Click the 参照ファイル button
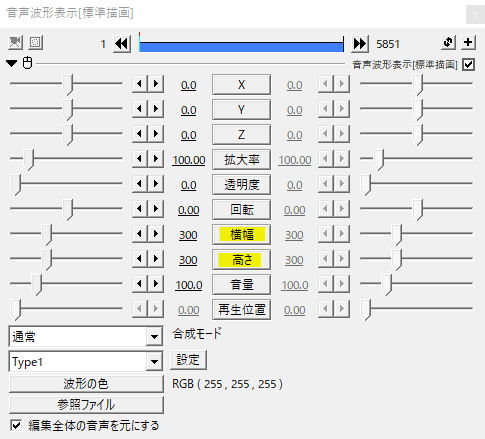This screenshot has width=485, height=439. click(x=86, y=405)
